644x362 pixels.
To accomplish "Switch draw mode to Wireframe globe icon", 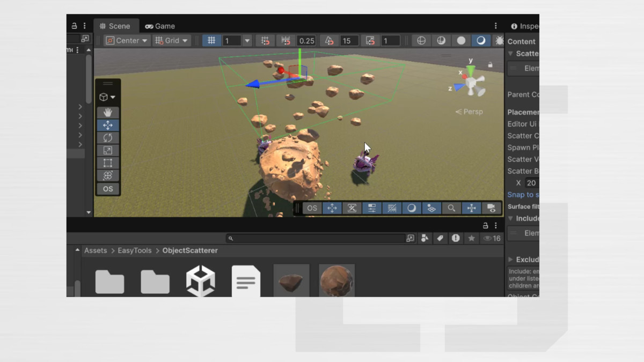I will tap(421, 41).
